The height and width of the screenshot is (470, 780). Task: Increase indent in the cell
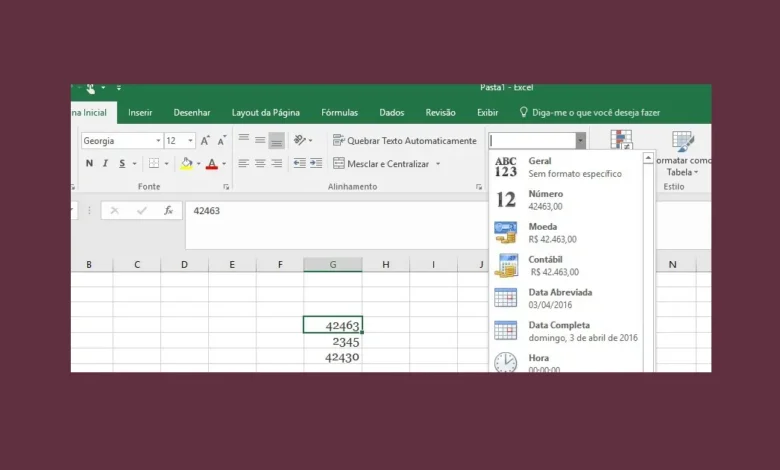(x=316, y=163)
